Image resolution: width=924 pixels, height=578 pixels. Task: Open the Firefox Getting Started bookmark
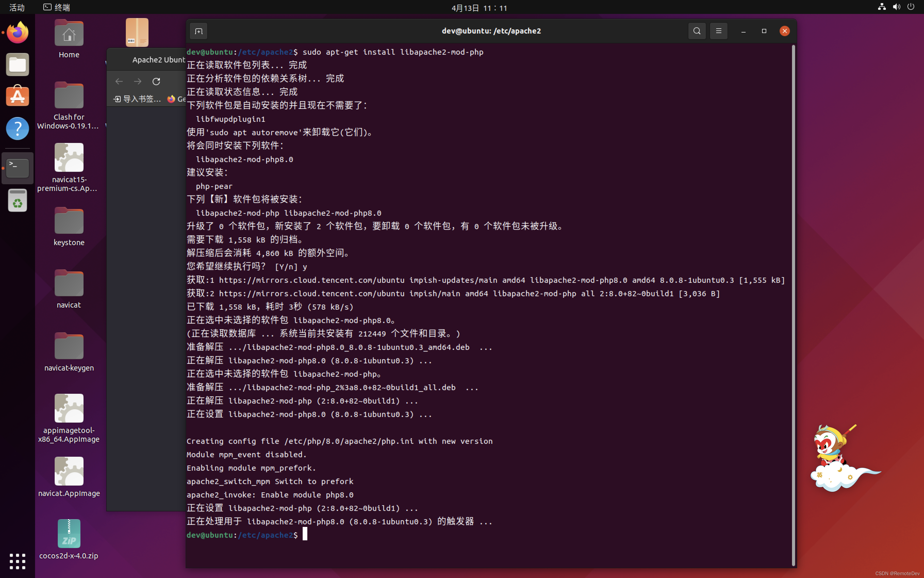tap(176, 99)
